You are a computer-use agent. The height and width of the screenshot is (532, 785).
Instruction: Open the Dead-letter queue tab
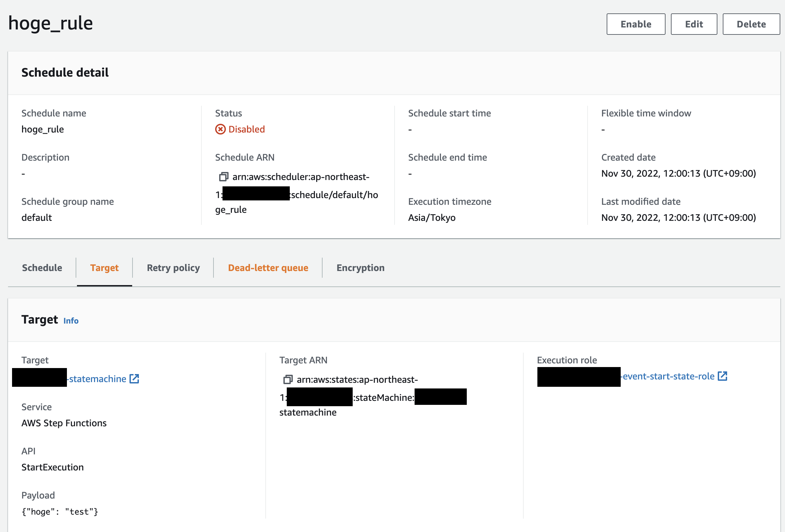[268, 268]
